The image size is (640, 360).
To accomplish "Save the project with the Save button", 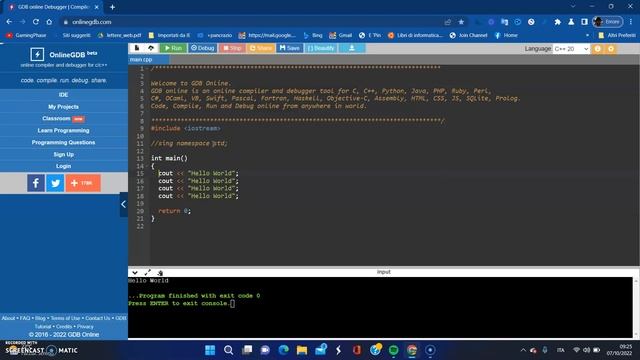I will click(289, 48).
